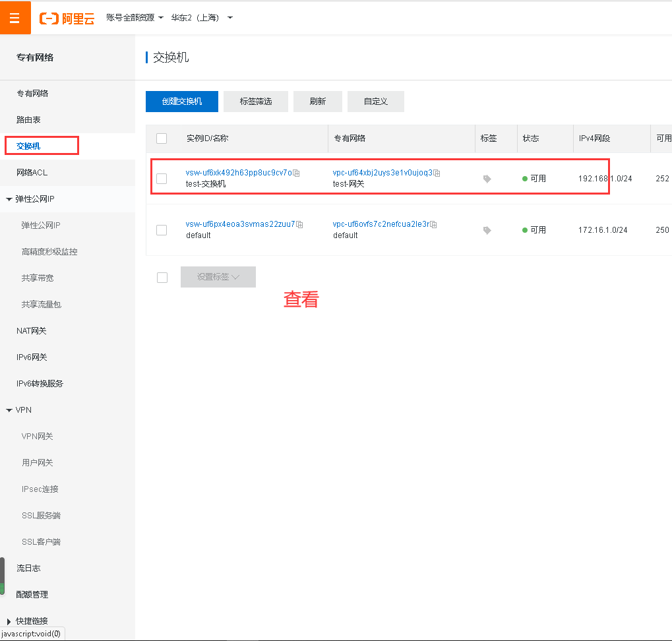Open switch link vsw-uf6px4eoa3svmas22zuu7

241,224
